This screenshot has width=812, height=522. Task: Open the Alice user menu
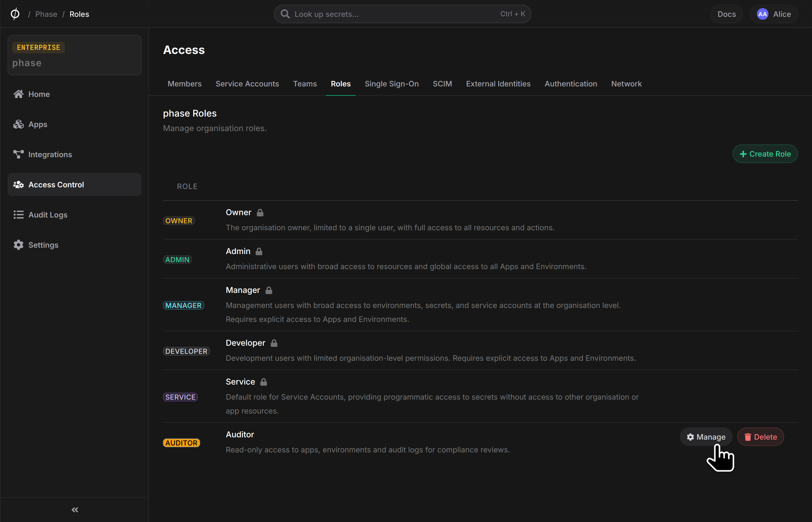[x=774, y=14]
